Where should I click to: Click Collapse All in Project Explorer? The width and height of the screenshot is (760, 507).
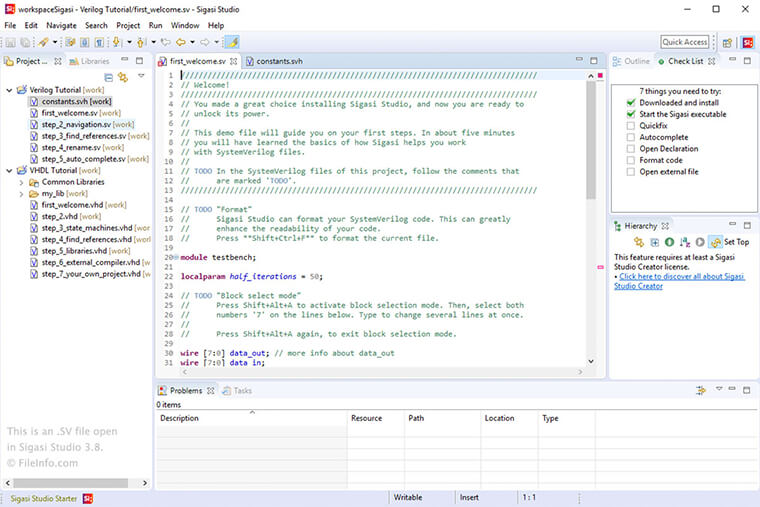[x=109, y=77]
